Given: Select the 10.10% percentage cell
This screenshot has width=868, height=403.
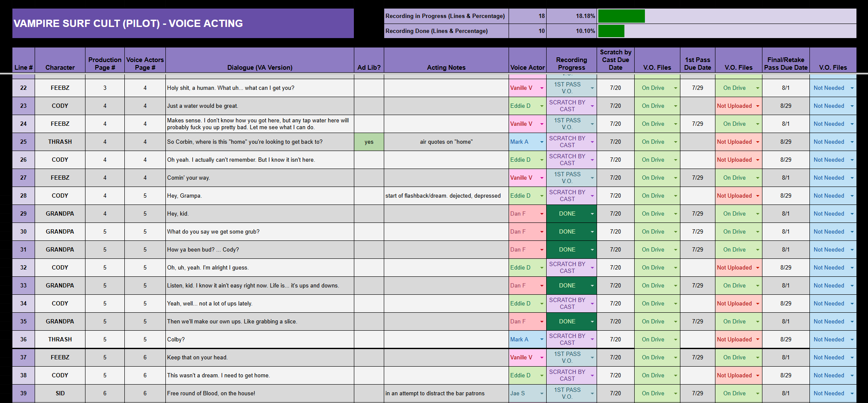Looking at the screenshot, I should [x=571, y=31].
